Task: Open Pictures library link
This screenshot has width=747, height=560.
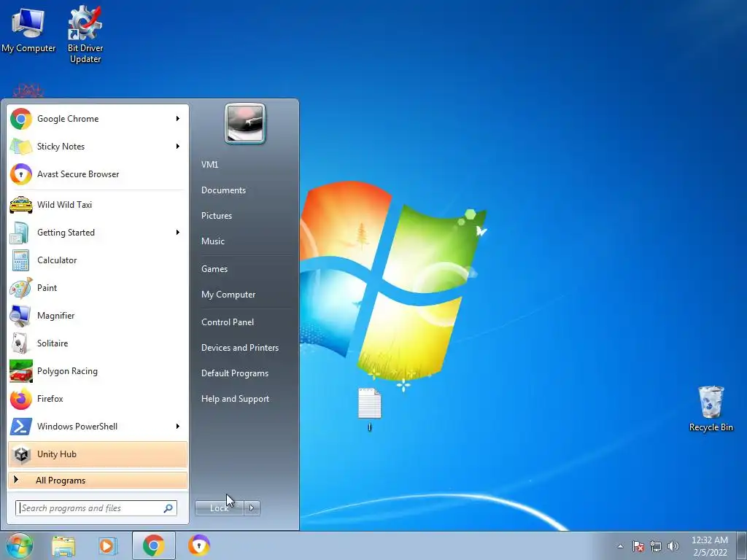Action: 216,216
